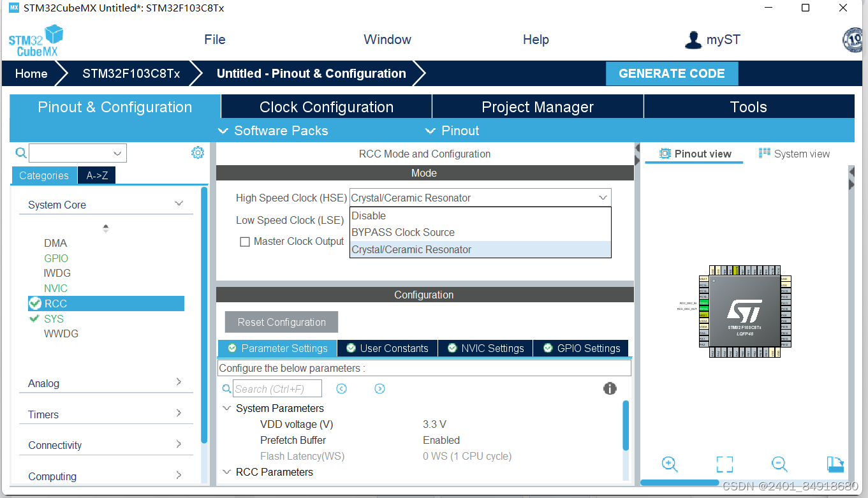Enable the Master Clock Output checkbox
This screenshot has height=498, width=868.
pyautogui.click(x=244, y=242)
